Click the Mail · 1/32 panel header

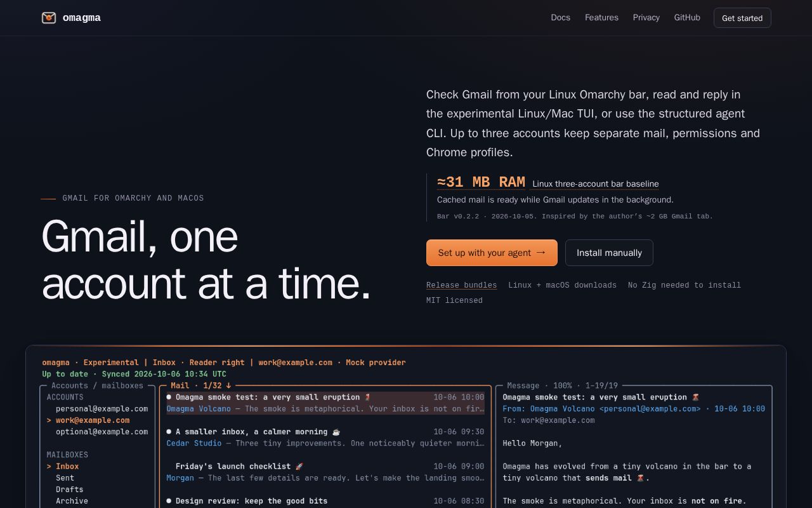pyautogui.click(x=200, y=385)
